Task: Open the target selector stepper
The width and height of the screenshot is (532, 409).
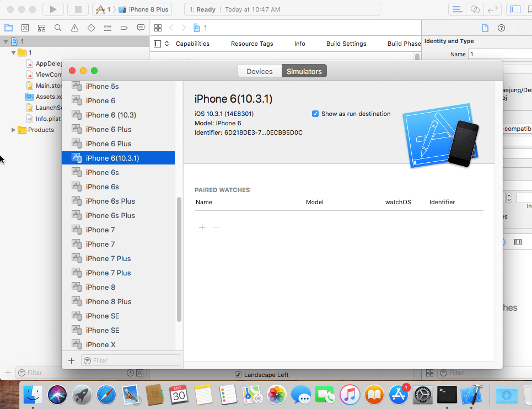Action: click(166, 44)
